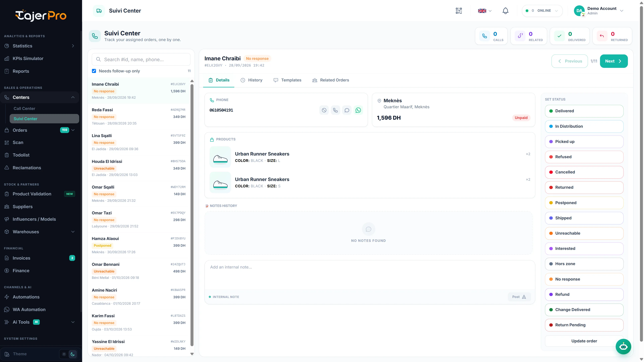Screen dimensions: 644x362
Task: Switch to the Related Orders tab
Action: point(331,80)
